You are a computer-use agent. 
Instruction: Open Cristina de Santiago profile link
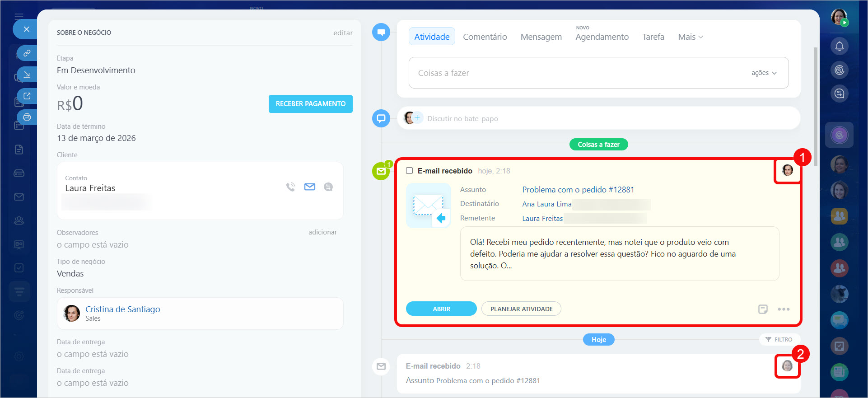(x=122, y=309)
